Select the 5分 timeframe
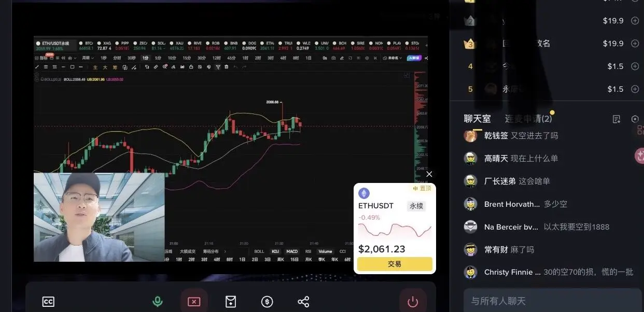644x312 pixels. point(158,58)
